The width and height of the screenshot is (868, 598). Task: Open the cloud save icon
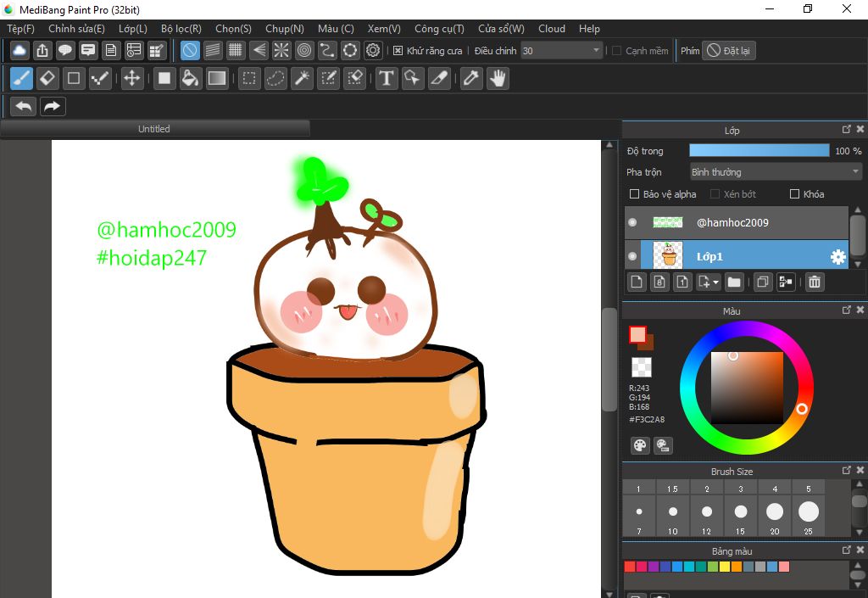coord(19,50)
